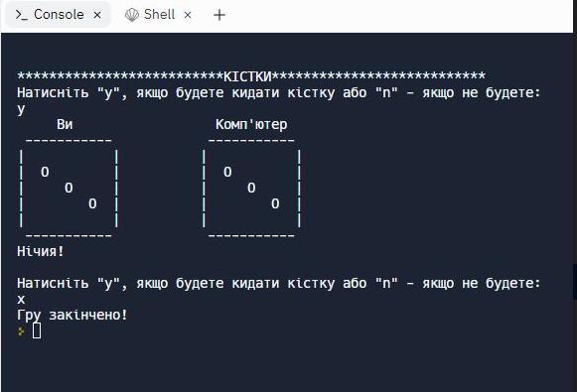Click the center pip of the computer's die
577x392 pixels.
click(x=251, y=188)
